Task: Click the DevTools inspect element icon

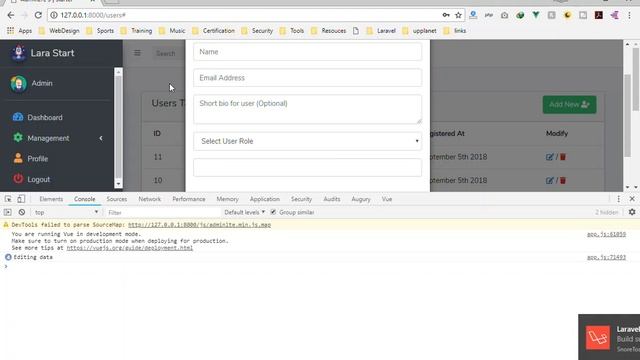Action: pos(8,199)
